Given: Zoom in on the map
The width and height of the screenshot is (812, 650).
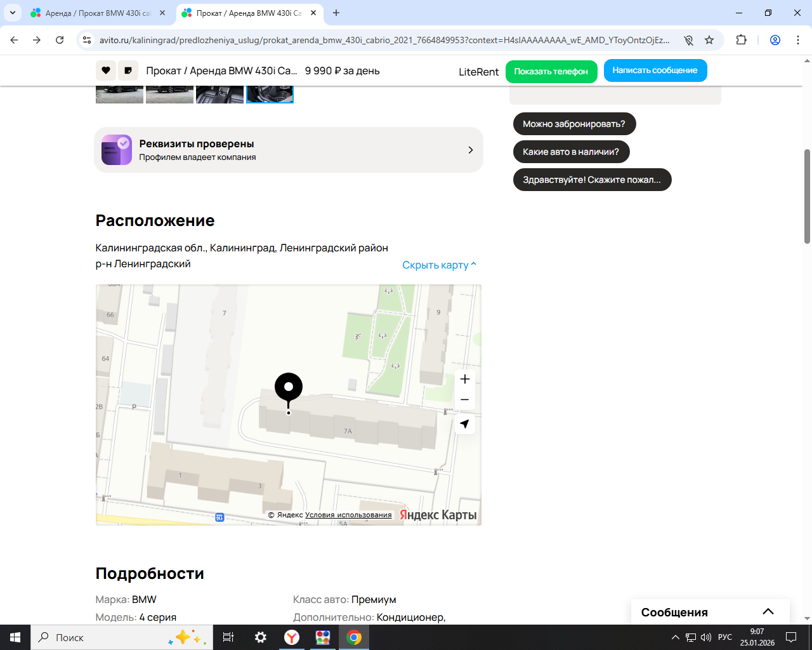Looking at the screenshot, I should pyautogui.click(x=465, y=379).
